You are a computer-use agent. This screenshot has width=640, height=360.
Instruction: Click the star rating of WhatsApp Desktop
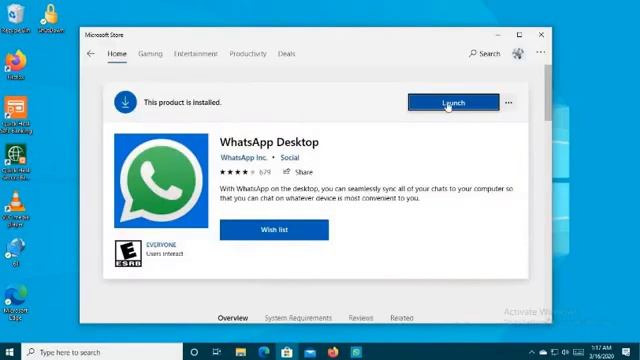point(237,172)
